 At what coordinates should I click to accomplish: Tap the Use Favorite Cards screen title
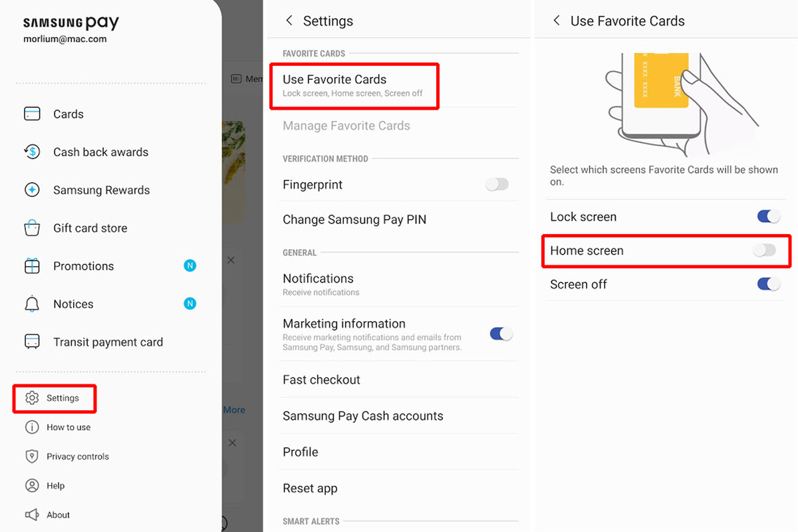pos(628,21)
